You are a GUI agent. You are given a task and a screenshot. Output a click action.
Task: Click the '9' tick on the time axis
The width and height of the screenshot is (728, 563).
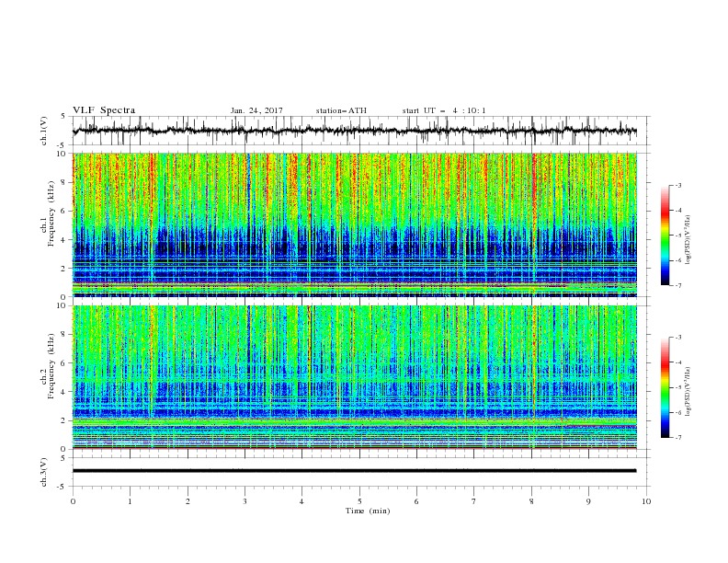pos(588,501)
